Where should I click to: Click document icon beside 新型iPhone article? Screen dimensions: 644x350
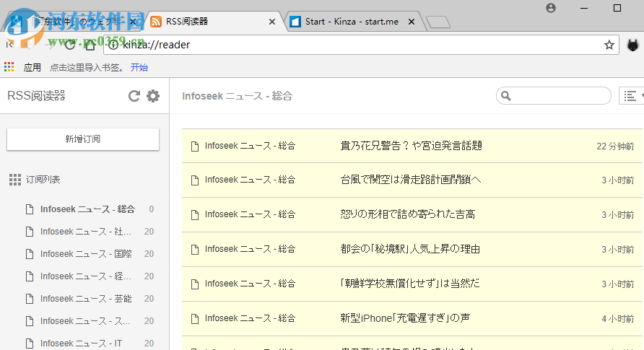click(x=195, y=319)
